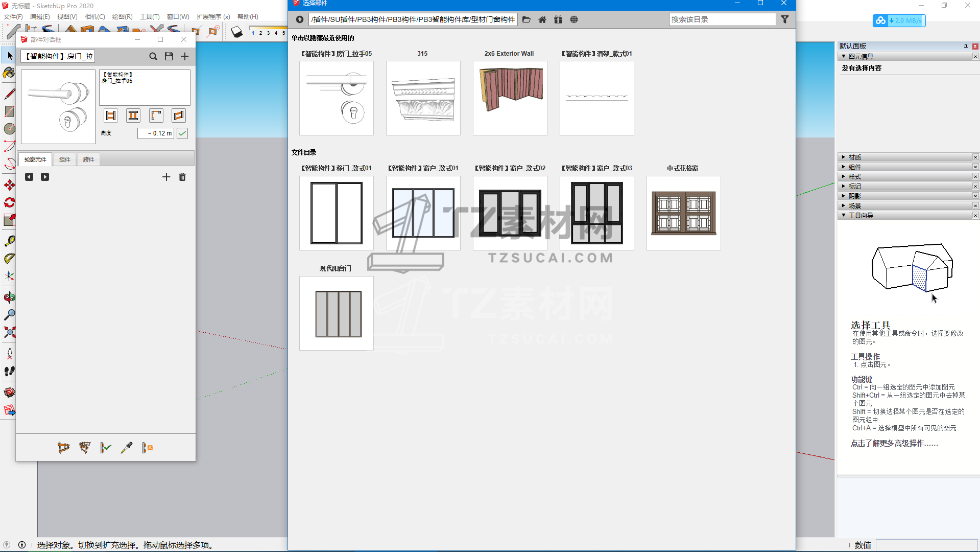
Task: Select the Walk footprints tool
Action: (x=9, y=371)
